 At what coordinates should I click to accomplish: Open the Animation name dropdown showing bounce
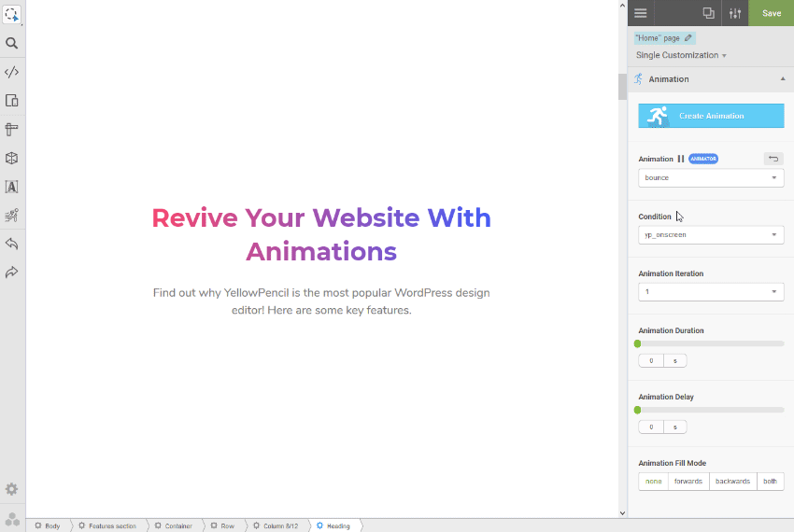pos(711,177)
